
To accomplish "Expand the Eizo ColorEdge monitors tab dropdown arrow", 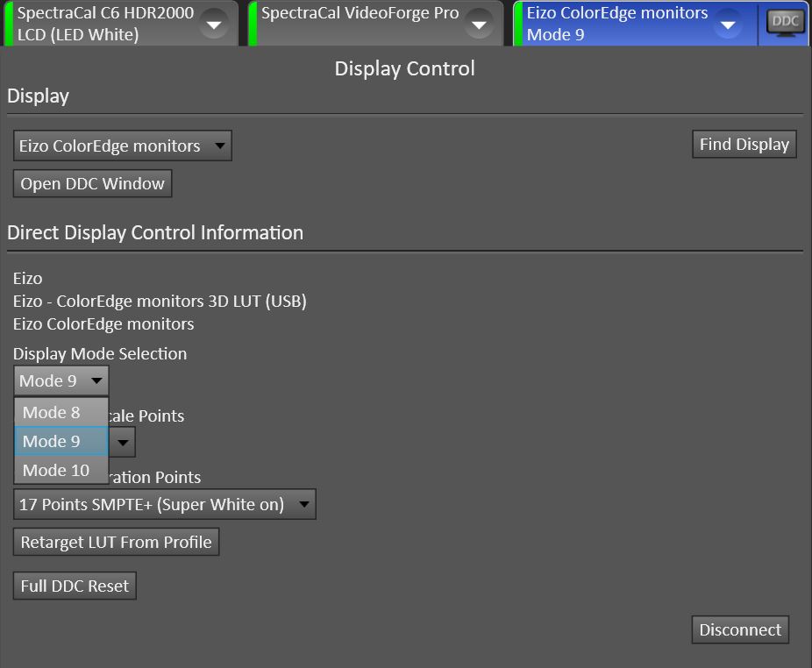I will pos(728,24).
